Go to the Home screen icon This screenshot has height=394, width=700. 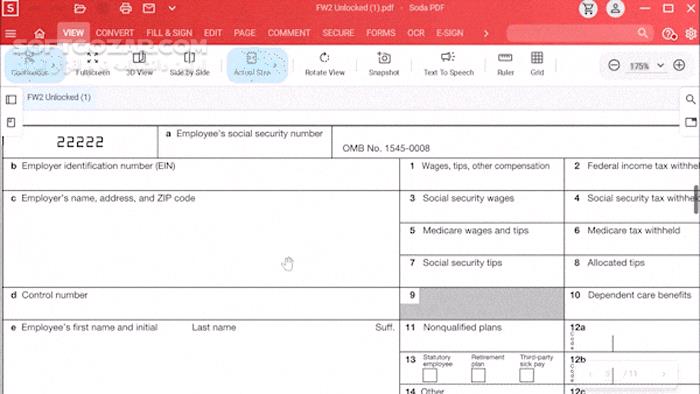click(39, 33)
